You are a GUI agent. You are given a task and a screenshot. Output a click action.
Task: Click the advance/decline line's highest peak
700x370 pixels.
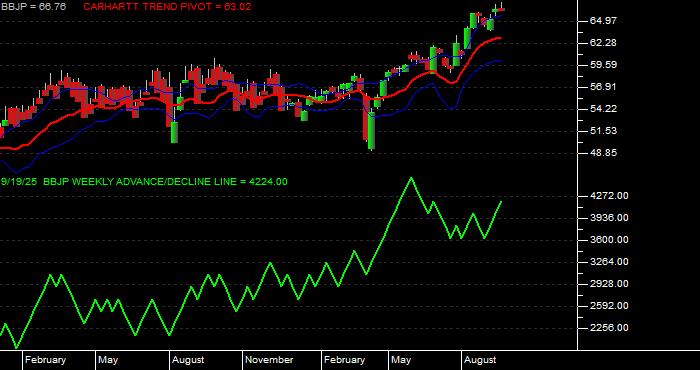click(x=411, y=178)
